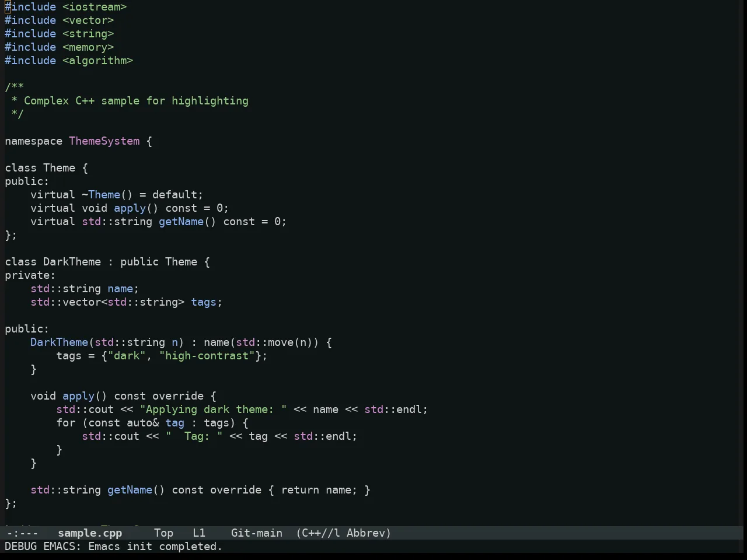Viewport: 747px width, 560px height.
Task: Click the echo area message 'Emacs init completed.'
Action: [x=155, y=547]
